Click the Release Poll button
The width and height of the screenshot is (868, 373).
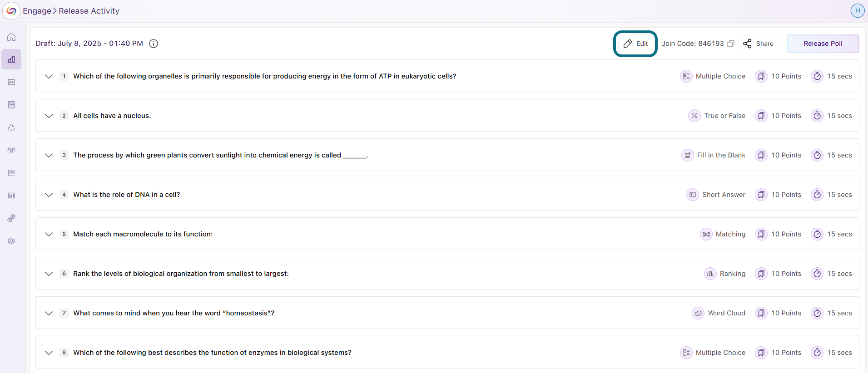[823, 44]
